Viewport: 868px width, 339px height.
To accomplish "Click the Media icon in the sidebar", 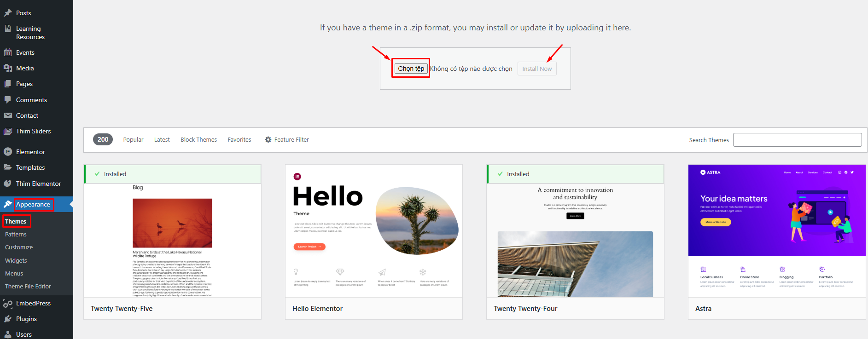I will point(8,68).
